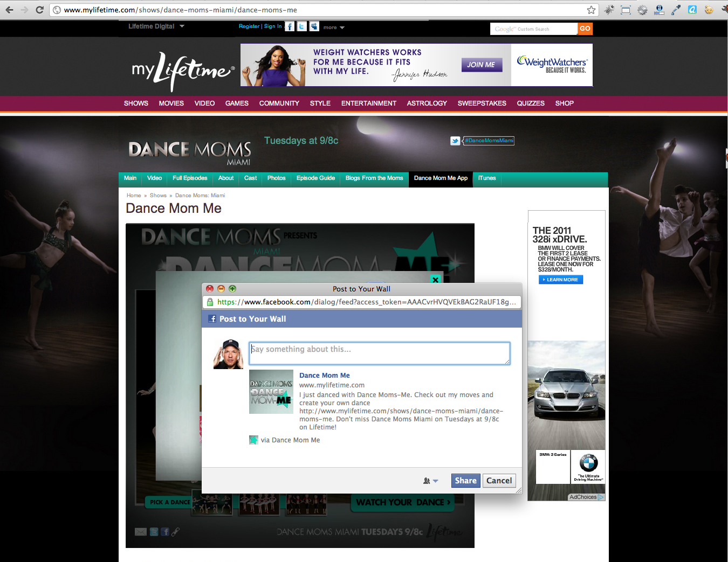Click the Facebook icon in top bar

coord(290,26)
